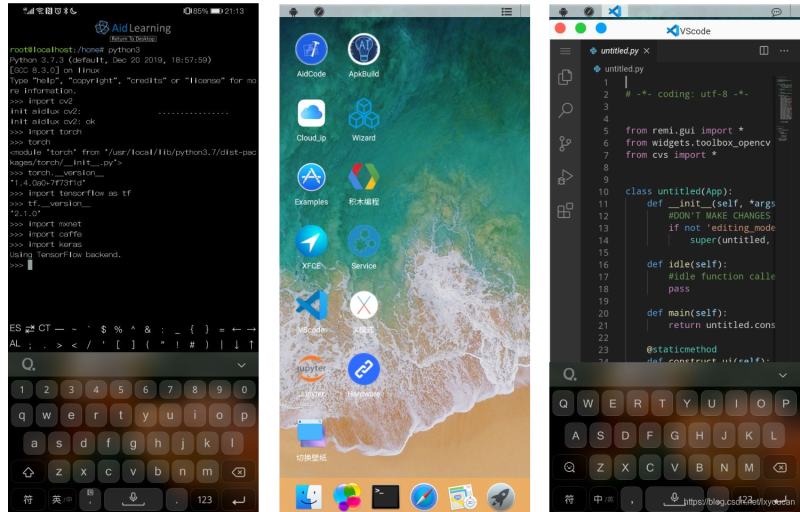Select the VScode tab in the top bar
The height and width of the screenshot is (512, 800).
pos(615,11)
